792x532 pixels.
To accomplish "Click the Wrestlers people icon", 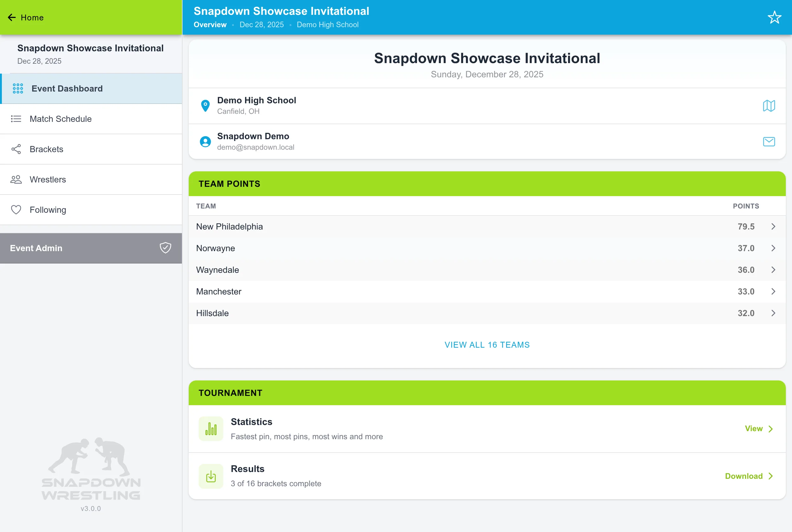I will [x=16, y=179].
